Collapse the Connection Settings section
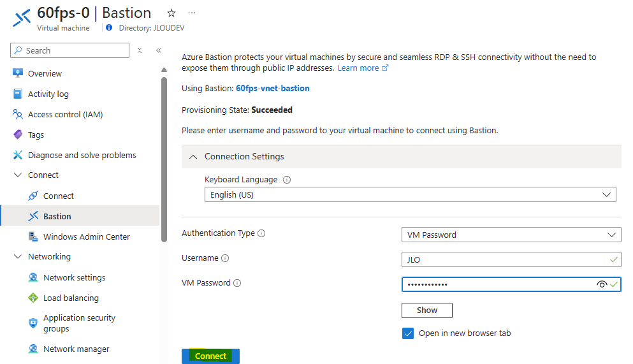This screenshot has height=364, width=633. (193, 157)
